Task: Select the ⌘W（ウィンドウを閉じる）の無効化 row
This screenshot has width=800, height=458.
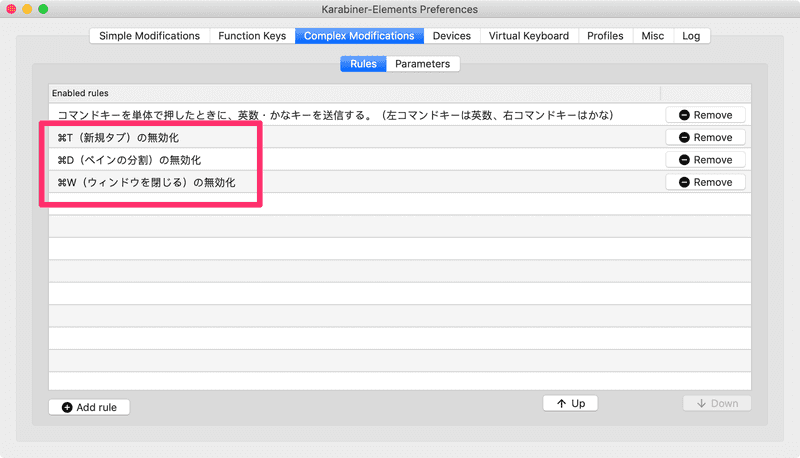Action: pyautogui.click(x=399, y=182)
